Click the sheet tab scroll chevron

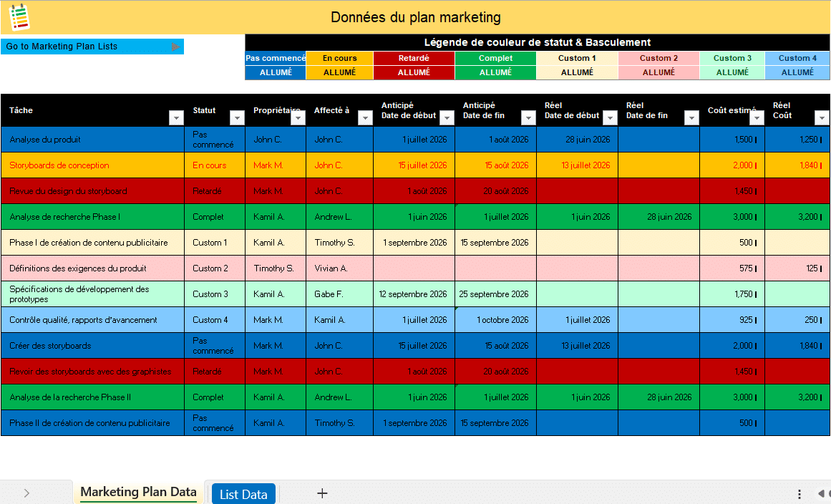26,493
